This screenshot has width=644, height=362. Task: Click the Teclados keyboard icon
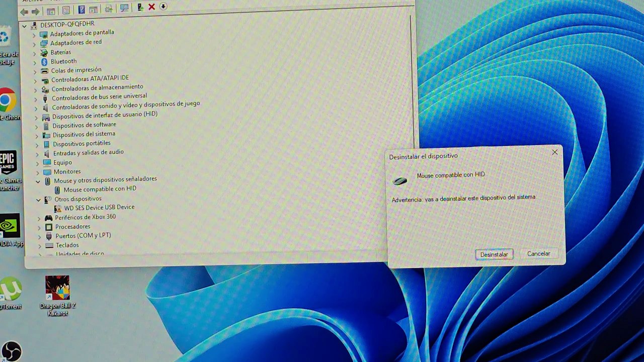(x=49, y=246)
